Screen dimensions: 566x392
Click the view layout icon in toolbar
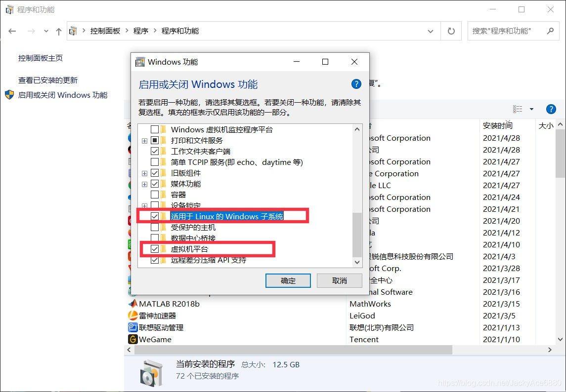[x=518, y=109]
